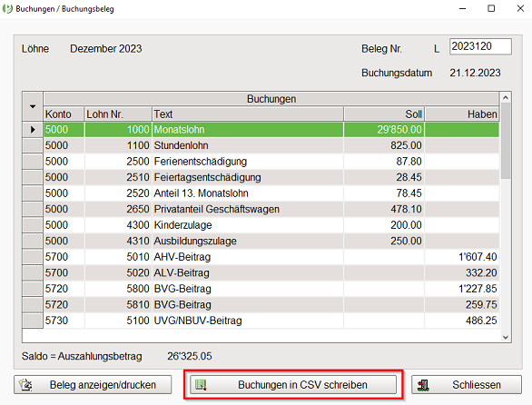Image resolution: width=532 pixels, height=405 pixels.
Task: Minimize the Buchungsbeleg window
Action: [x=462, y=8]
